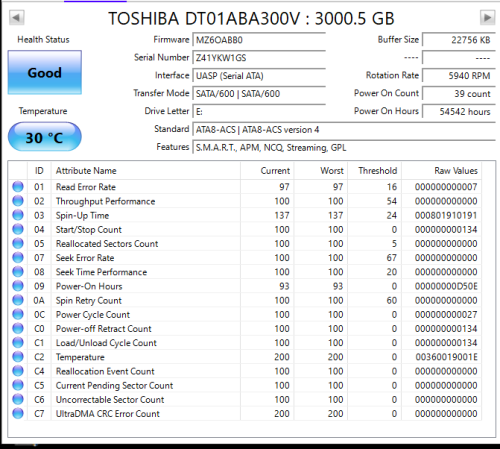Click the Health Status label
500x449 pixels.
click(x=43, y=40)
